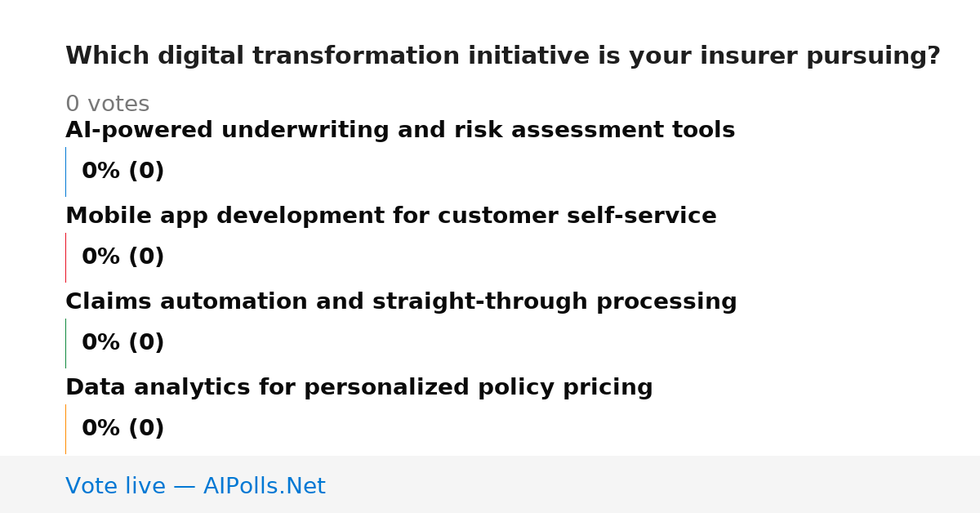Vote for Data analytics for personalized pricing
Image resolution: width=980 pixels, height=513 pixels.
(359, 388)
